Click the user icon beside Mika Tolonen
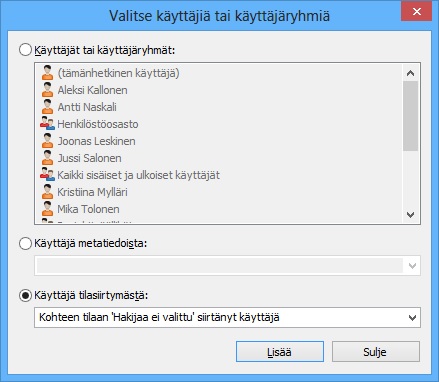439x382 pixels. [47, 209]
